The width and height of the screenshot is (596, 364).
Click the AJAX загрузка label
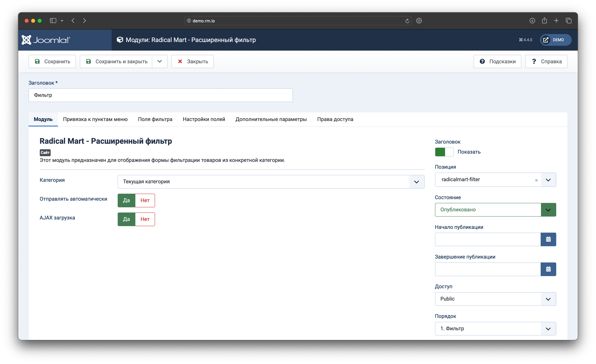coord(57,218)
